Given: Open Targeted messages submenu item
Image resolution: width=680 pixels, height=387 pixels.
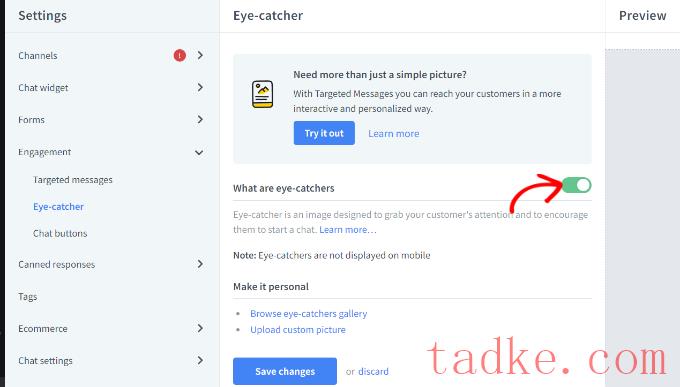Looking at the screenshot, I should [73, 180].
